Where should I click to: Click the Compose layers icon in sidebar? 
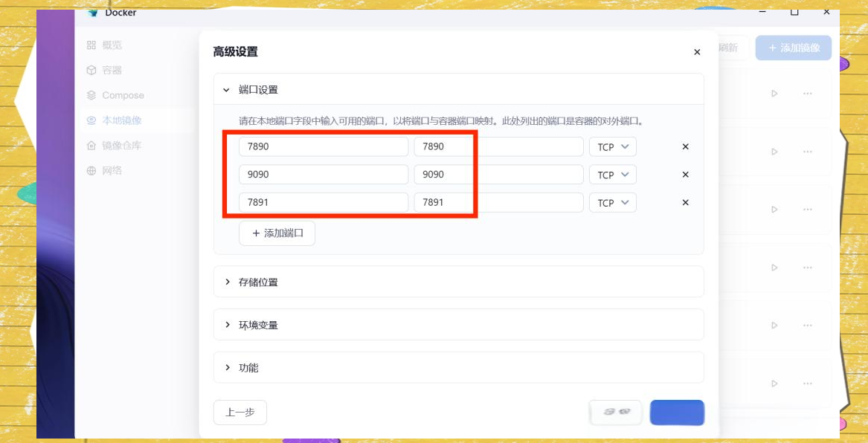[91, 95]
